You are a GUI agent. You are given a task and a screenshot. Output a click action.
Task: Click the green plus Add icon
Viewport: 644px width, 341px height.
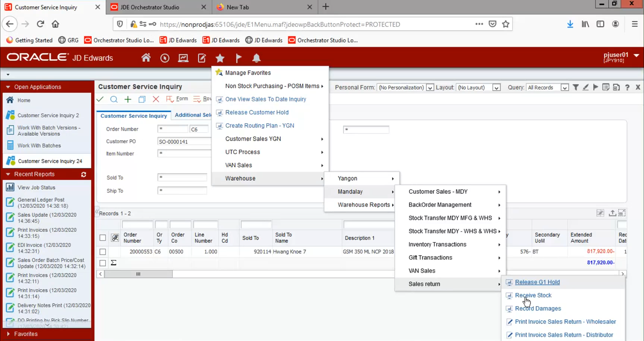tap(128, 99)
